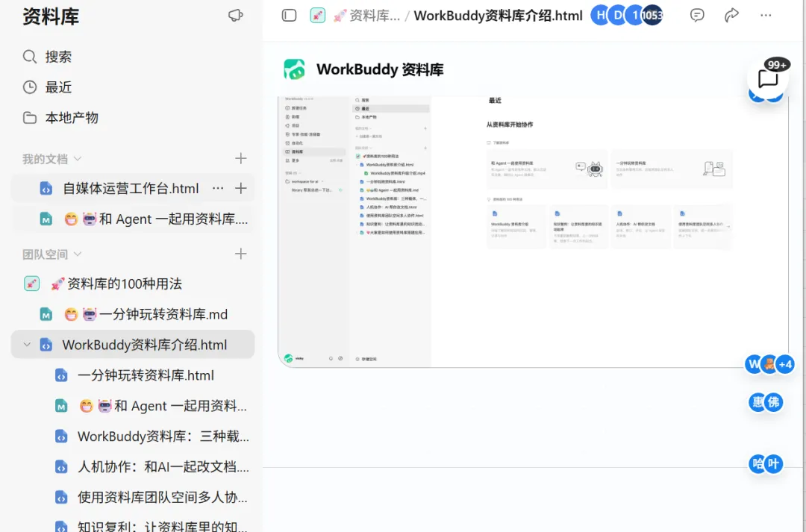Open WorkBuddy资料库：三种载 document
This screenshot has height=532, width=806.
coord(163,436)
